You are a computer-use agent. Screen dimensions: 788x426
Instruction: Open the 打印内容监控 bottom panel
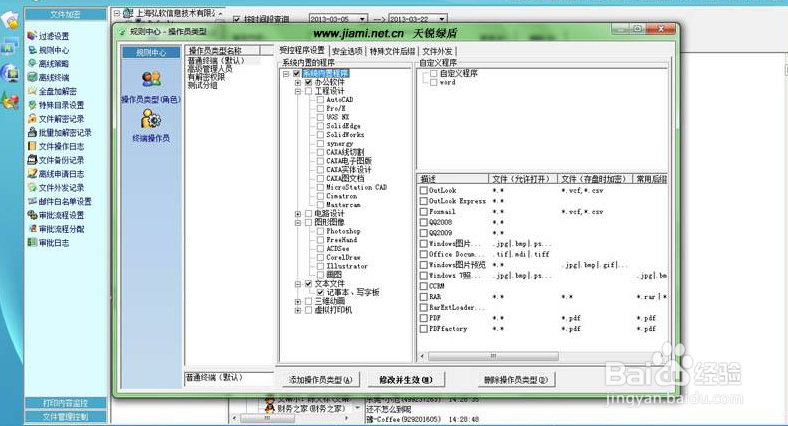pyautogui.click(x=65, y=403)
